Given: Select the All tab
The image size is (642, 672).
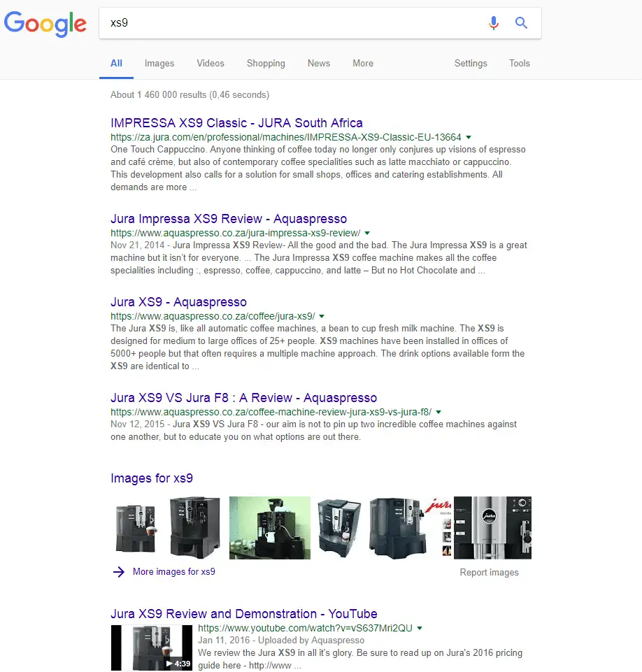Looking at the screenshot, I should pyautogui.click(x=116, y=64).
